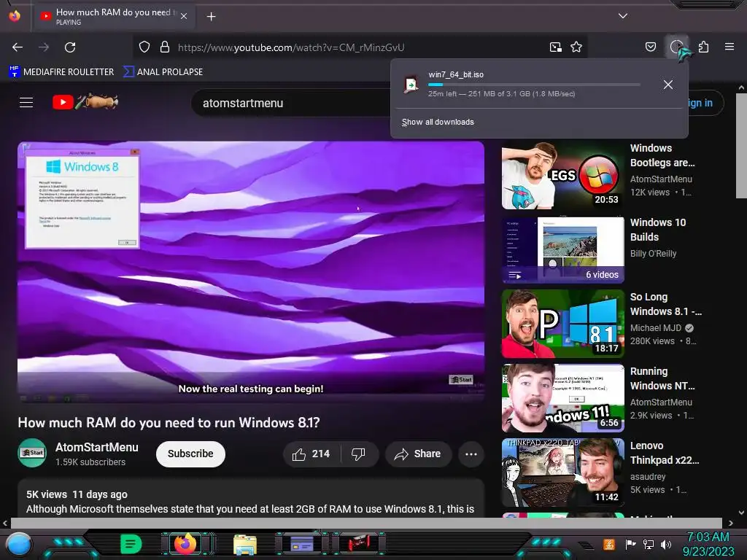Viewport: 747px width, 560px height.
Task: Reload the page with the refresh icon
Action: tap(70, 47)
